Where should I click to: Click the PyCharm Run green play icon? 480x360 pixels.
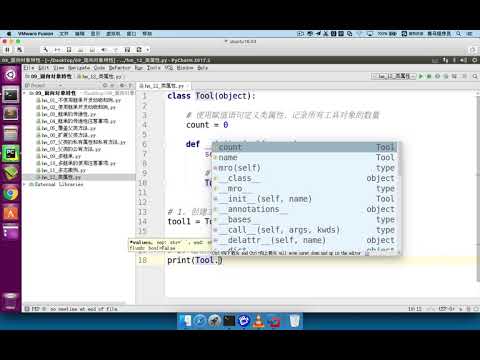(421, 76)
